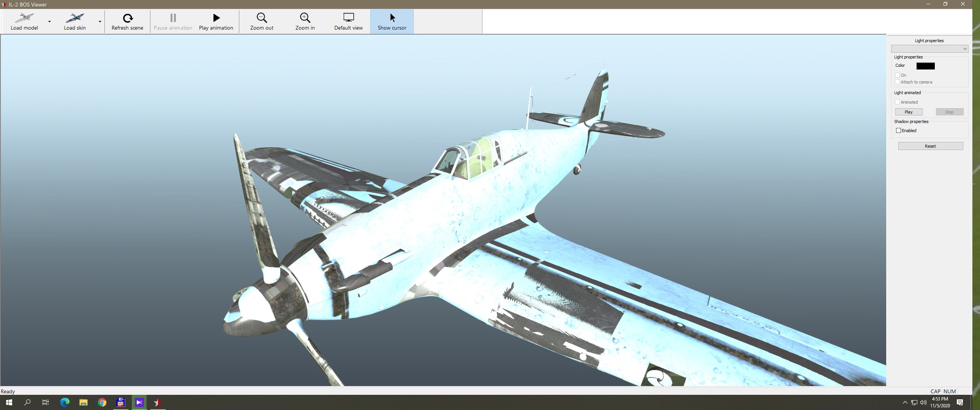Image resolution: width=980 pixels, height=410 pixels.
Task: Enable the Shadow properties Enabled checkbox
Action: coord(899,131)
